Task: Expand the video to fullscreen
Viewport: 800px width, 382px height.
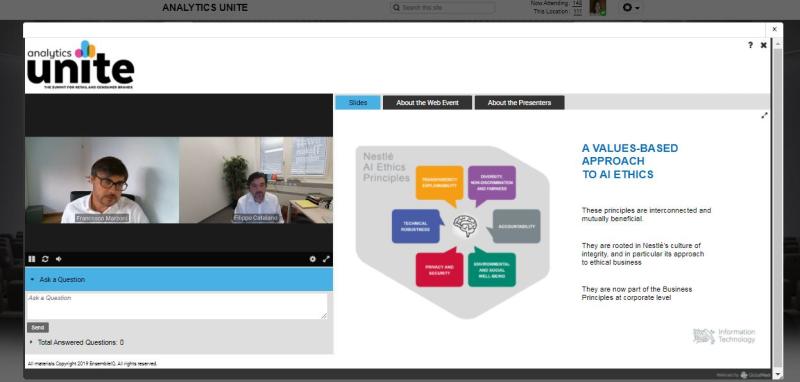Action: coord(326,259)
